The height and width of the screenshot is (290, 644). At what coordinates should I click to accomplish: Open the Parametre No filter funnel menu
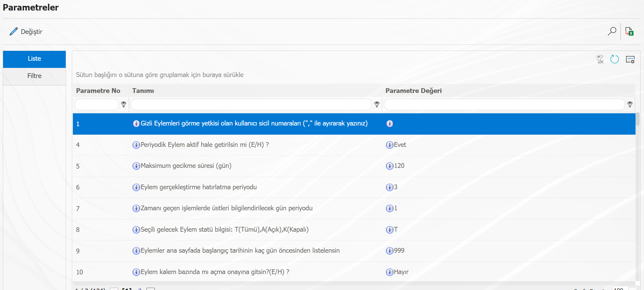124,104
